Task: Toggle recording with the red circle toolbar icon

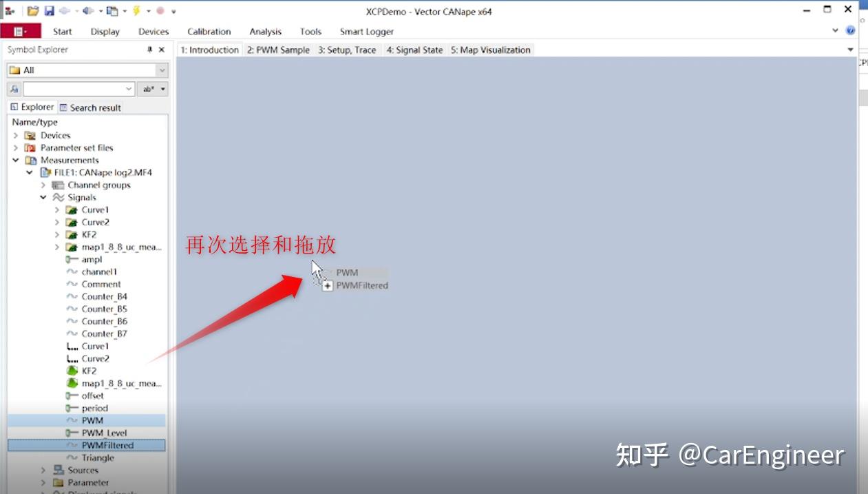Action: point(160,11)
